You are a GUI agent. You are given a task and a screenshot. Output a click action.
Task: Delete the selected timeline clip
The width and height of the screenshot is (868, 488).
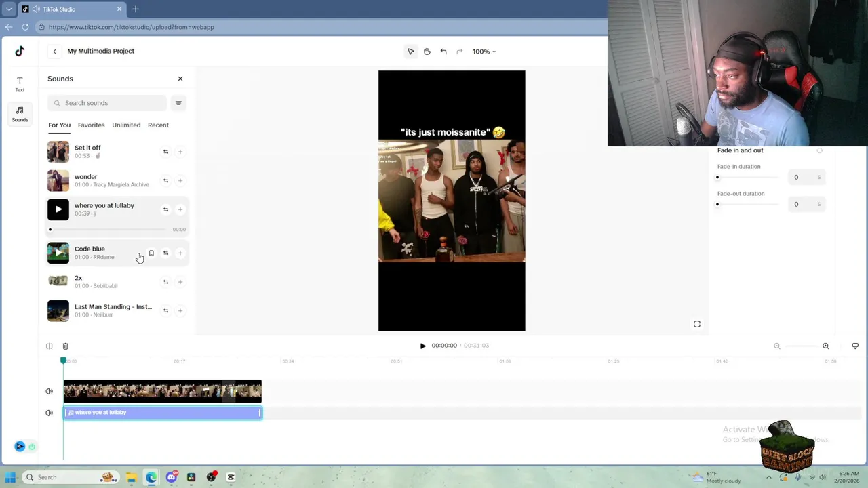coord(66,346)
